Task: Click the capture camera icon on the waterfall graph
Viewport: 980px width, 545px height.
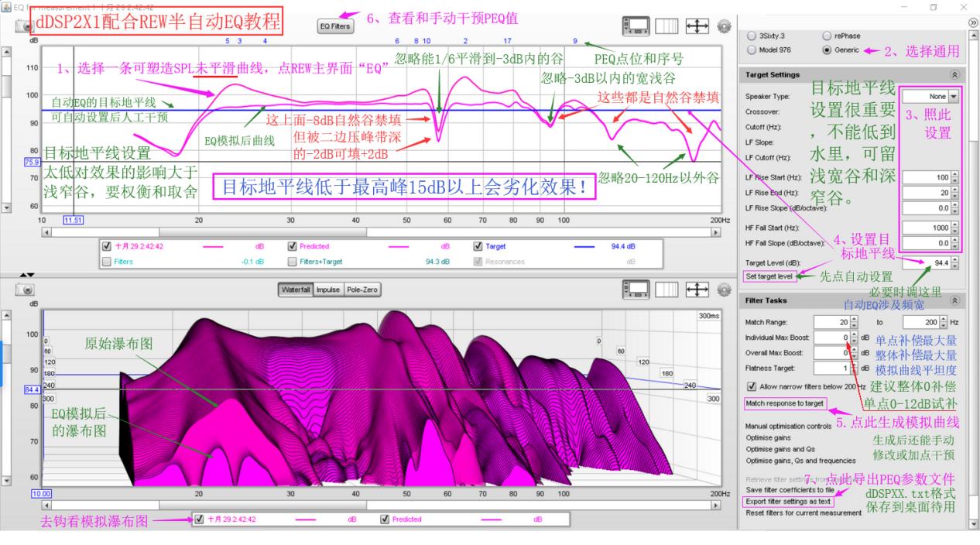Action: (25, 290)
